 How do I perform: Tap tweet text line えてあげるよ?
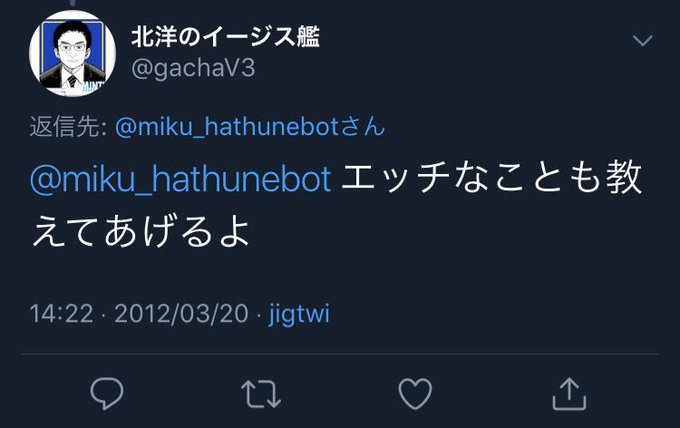[x=141, y=231]
